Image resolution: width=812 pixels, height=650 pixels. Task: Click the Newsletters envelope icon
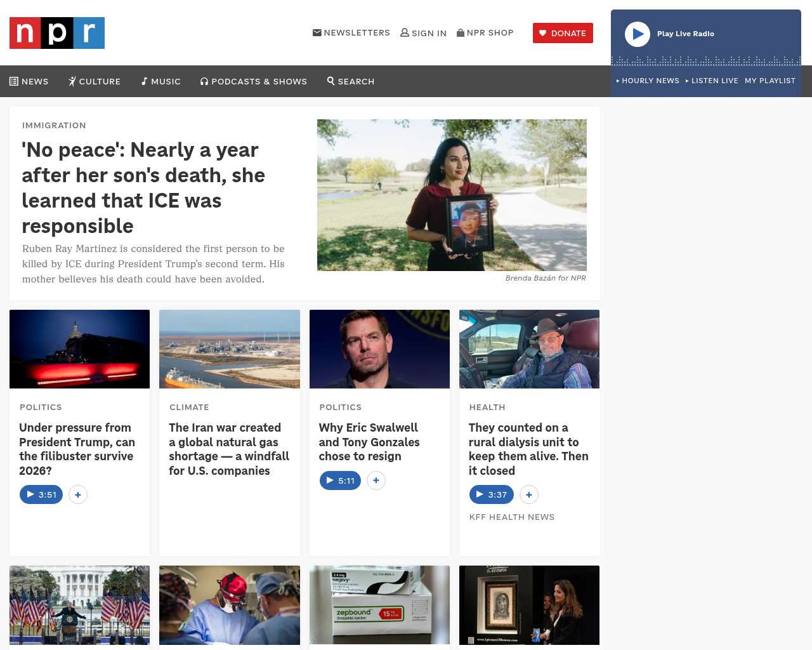(x=317, y=32)
